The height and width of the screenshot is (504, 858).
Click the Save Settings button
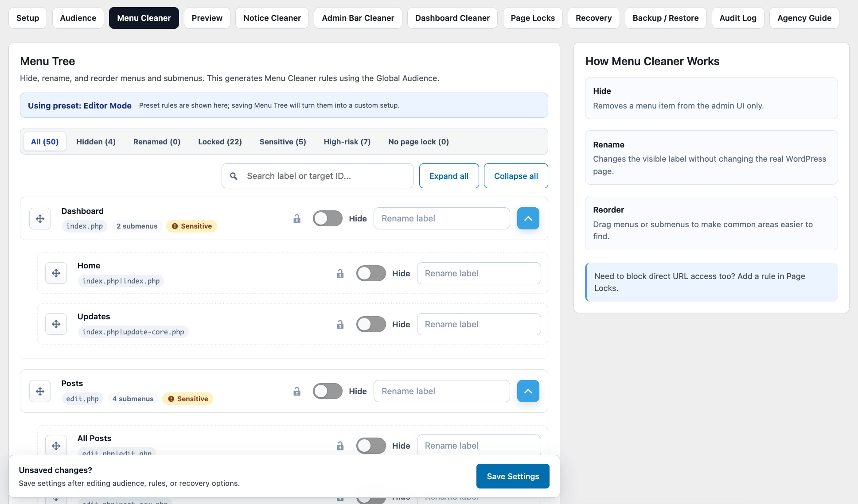[x=513, y=476]
